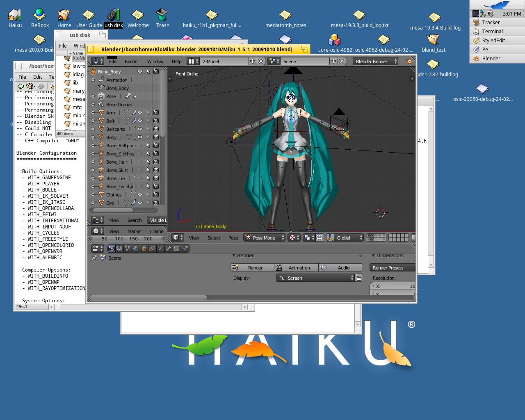Click the Scene name input field
The width and height of the screenshot is (525, 420).
tap(305, 61)
